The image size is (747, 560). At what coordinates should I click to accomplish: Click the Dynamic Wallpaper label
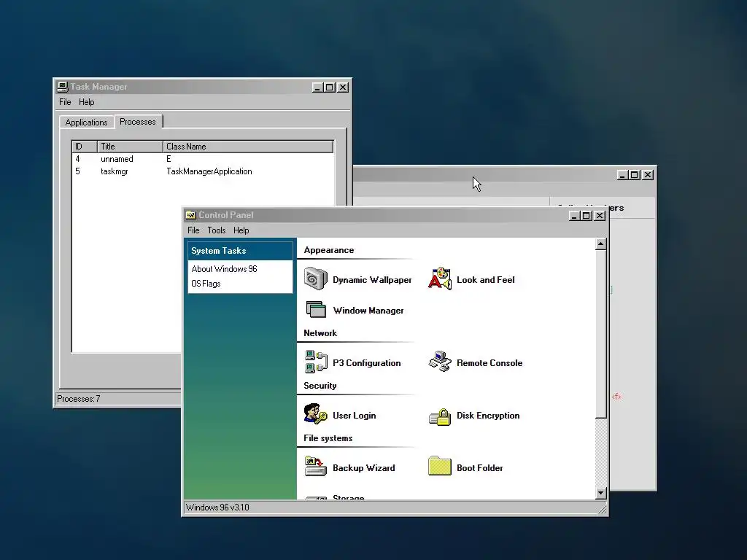coord(372,280)
